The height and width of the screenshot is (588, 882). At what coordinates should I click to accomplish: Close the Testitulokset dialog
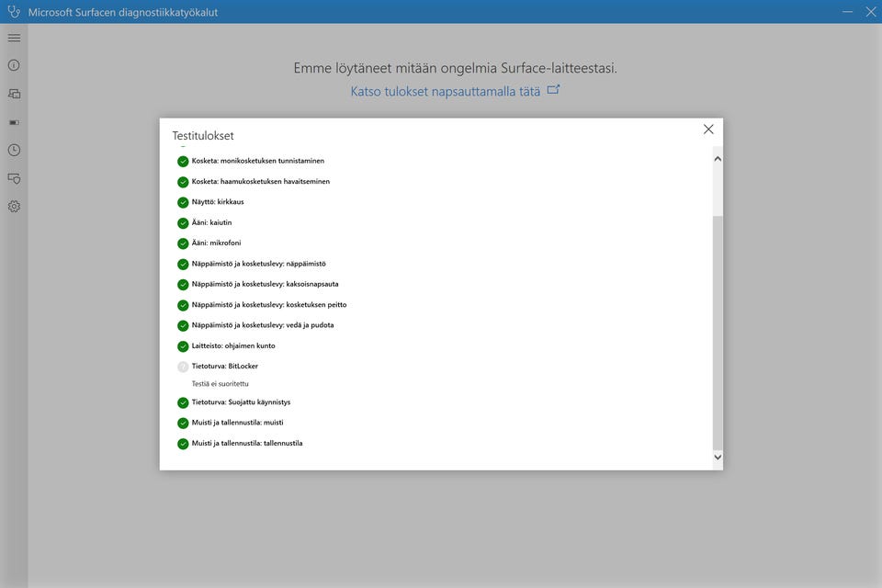[x=708, y=130]
